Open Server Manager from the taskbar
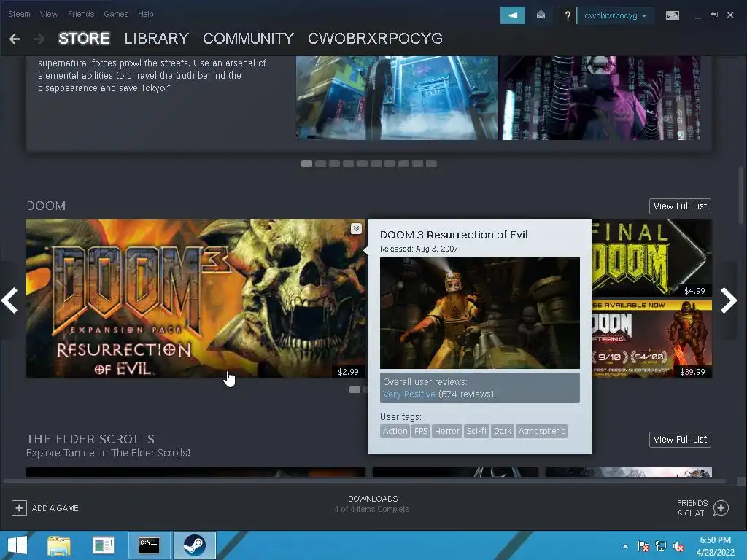This screenshot has height=560, width=747. (104, 545)
